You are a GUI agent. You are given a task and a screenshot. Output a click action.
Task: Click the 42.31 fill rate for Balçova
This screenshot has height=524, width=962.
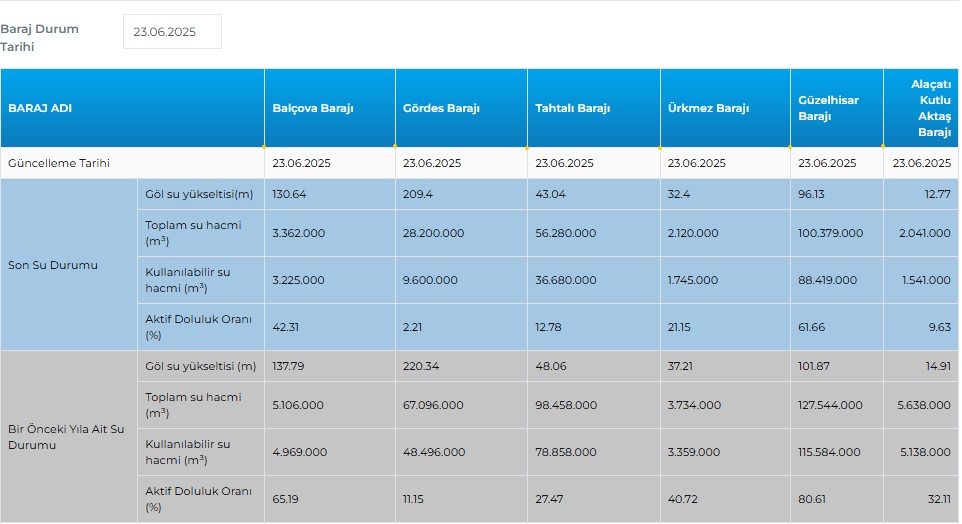click(x=285, y=327)
